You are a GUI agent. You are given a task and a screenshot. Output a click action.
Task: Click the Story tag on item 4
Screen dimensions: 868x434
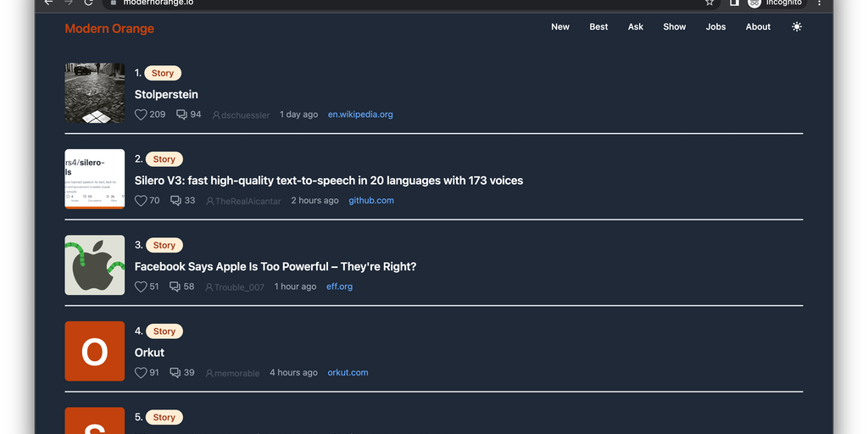click(x=164, y=331)
